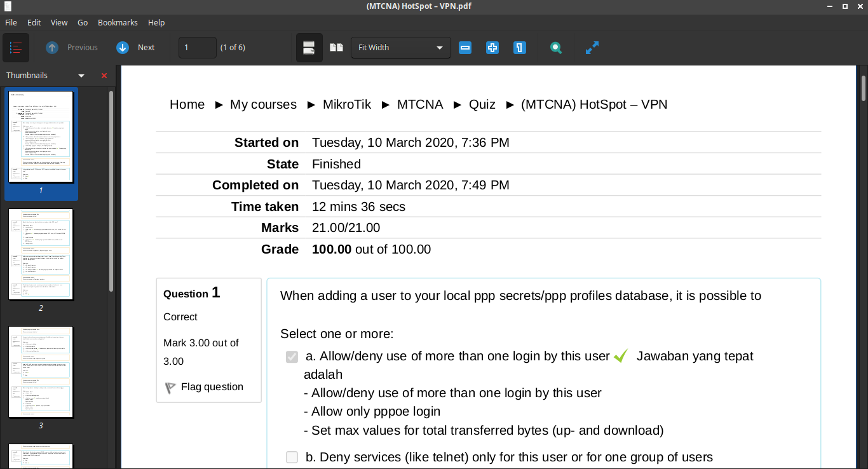This screenshot has height=469, width=868.
Task: Click the thumbnails pane scrollbar
Action: (x=112, y=191)
